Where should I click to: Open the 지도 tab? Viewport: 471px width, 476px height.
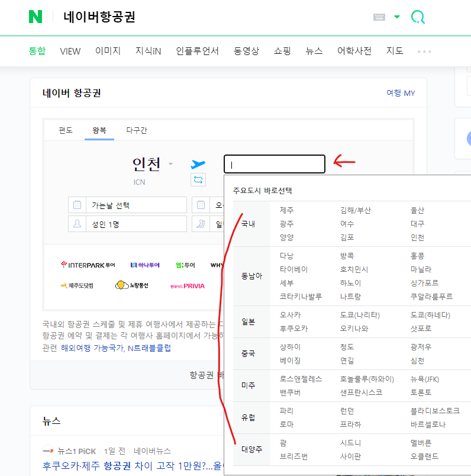(x=395, y=51)
